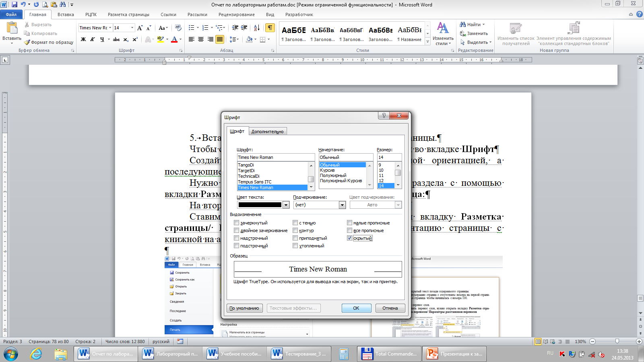Toggle the подстрочный checkbox
Viewport: 644px width, 362px height.
tap(236, 246)
